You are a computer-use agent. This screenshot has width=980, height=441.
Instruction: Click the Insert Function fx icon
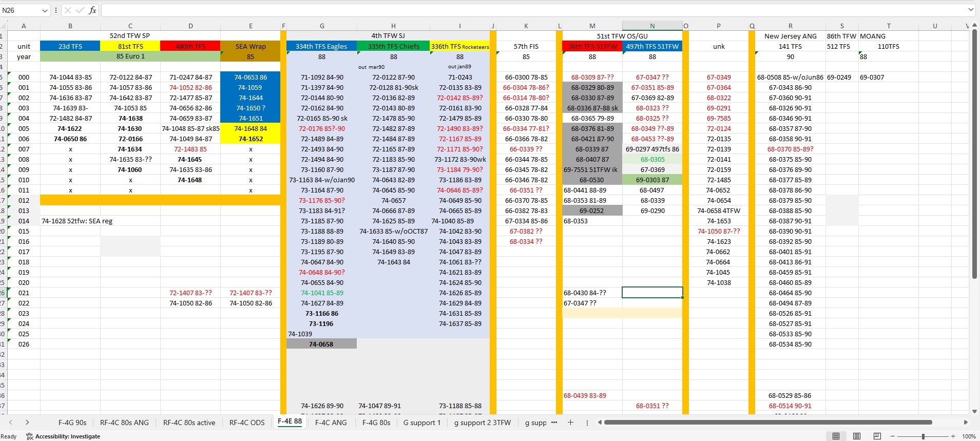pos(92,10)
